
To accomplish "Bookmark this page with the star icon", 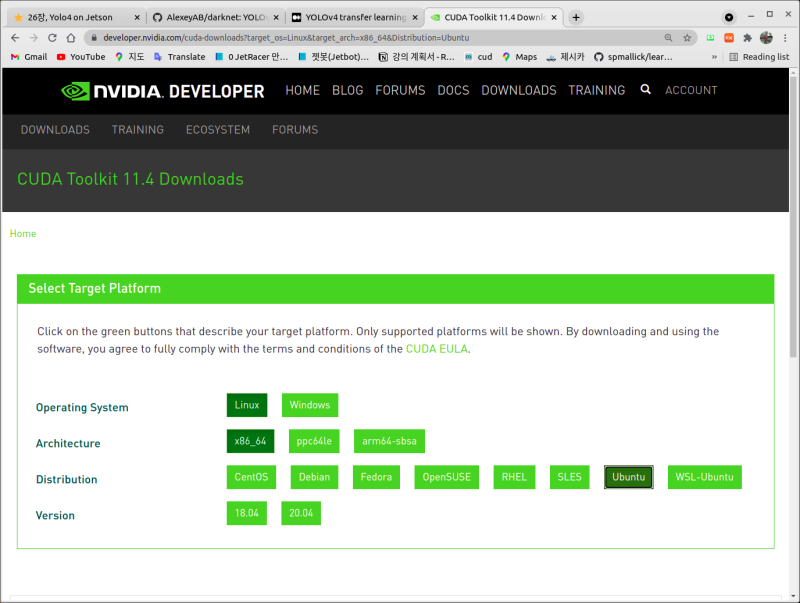I will (687, 38).
